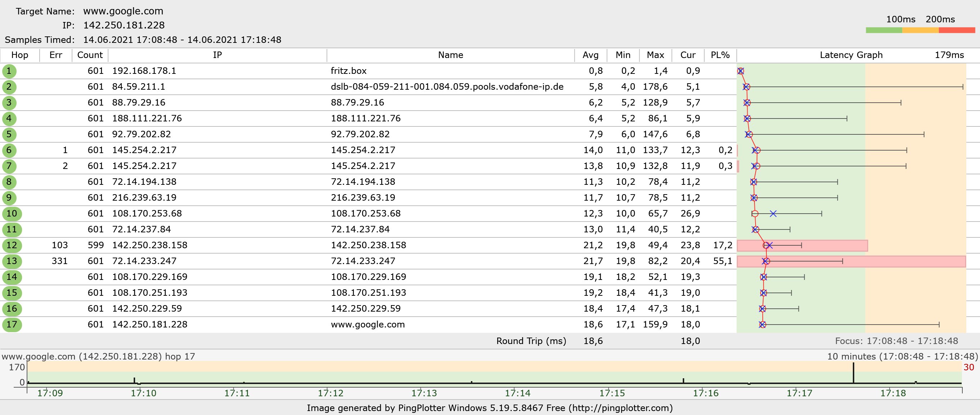Click the orange legend swatch
The image size is (980, 415).
tap(920, 30)
